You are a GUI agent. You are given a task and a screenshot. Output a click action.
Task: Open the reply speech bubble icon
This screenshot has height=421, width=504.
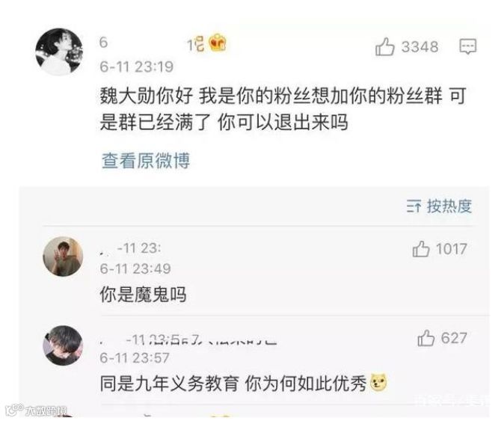click(467, 47)
